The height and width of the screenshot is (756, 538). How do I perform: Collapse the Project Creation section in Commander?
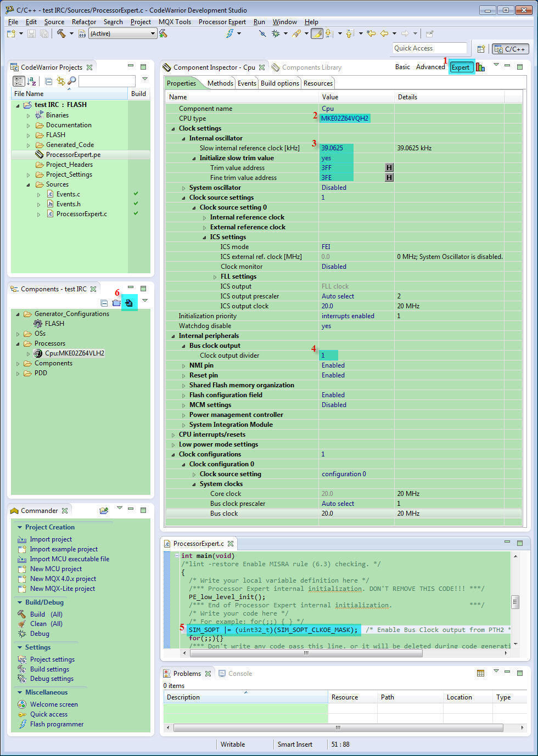20,527
